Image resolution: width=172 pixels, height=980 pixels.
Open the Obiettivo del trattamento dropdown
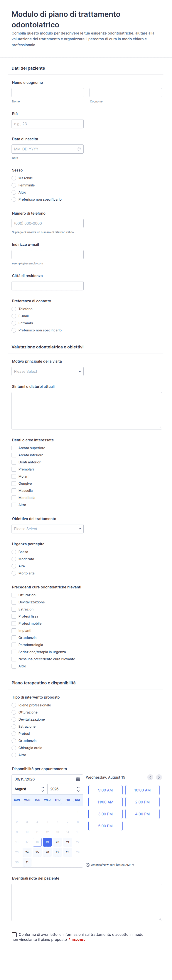click(x=48, y=529)
